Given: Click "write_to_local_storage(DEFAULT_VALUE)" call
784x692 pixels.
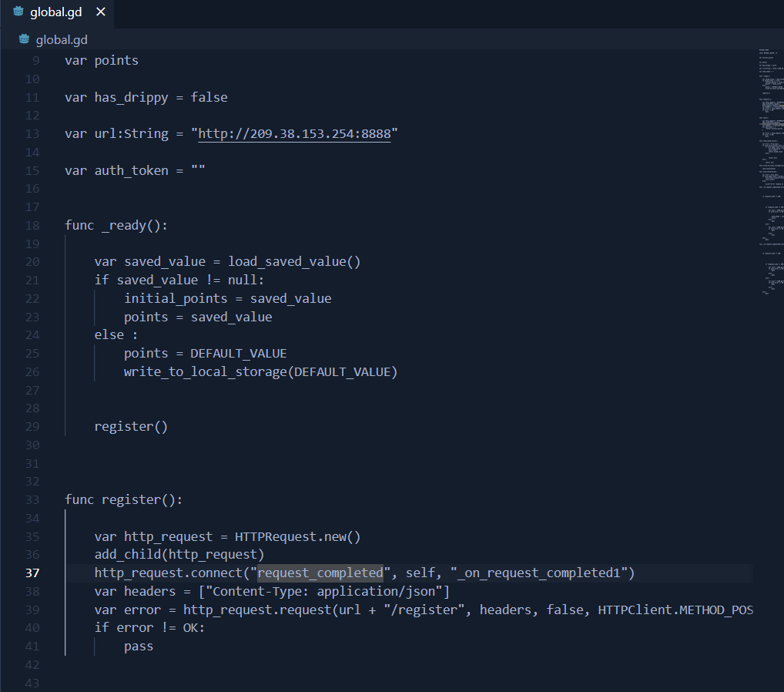Looking at the screenshot, I should click(x=260, y=372).
